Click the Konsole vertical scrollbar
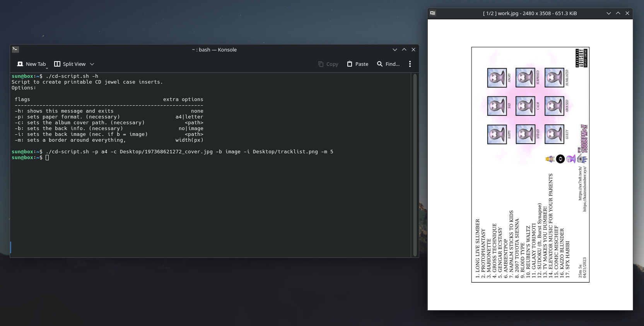 click(415, 165)
